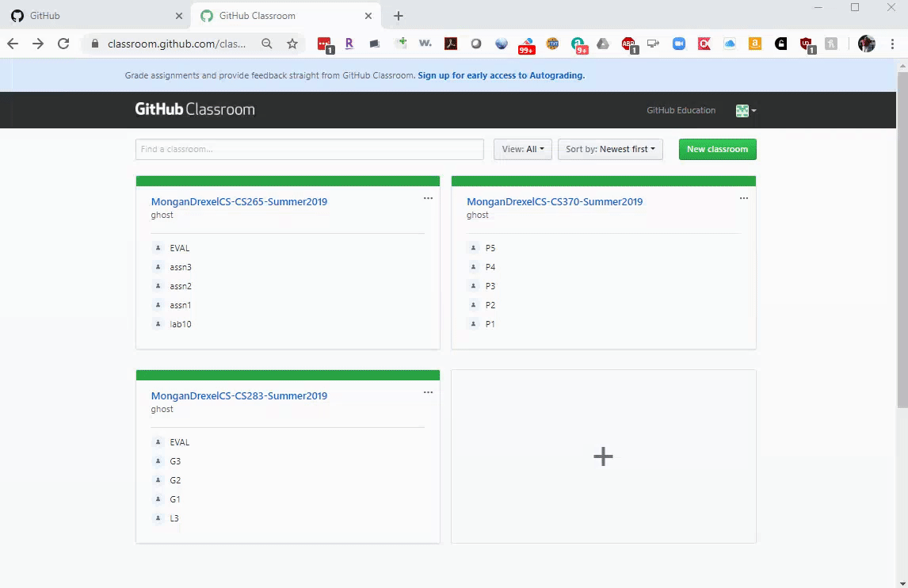Screen dimensions: 908x588
Task: Open the Autograding early access sign-up link
Action: click(501, 75)
